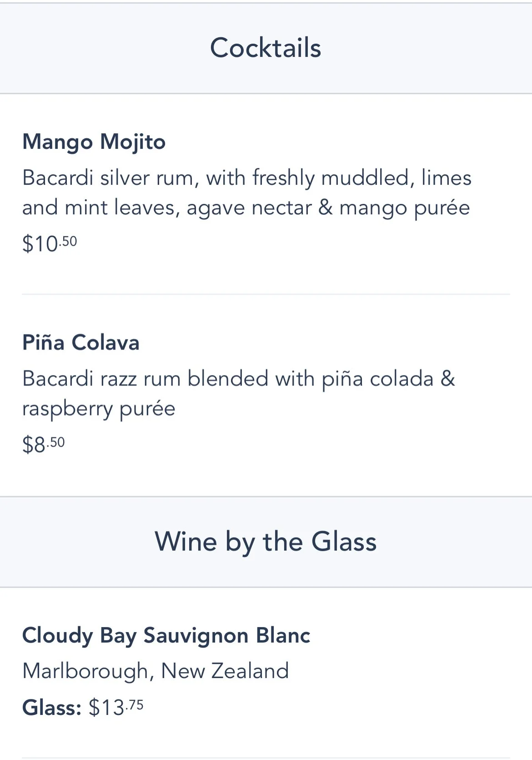
Task: Tap the divider below Mango Mojito
Action: [x=266, y=294]
